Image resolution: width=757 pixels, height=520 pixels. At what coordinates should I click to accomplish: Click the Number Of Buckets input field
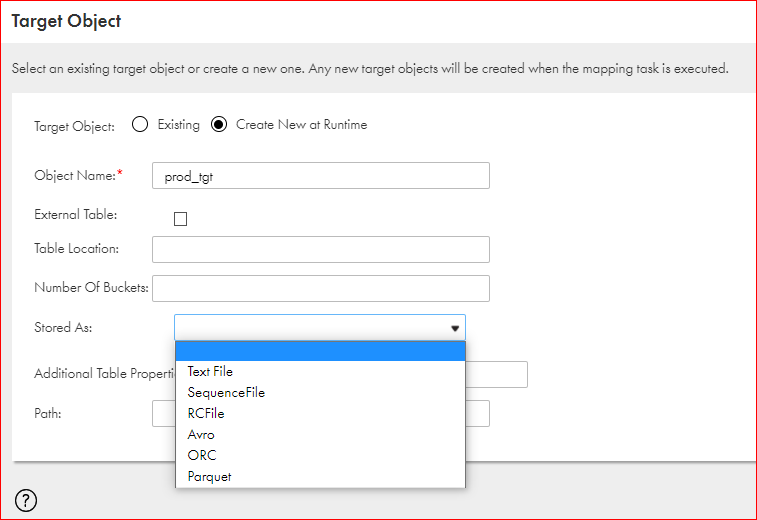(321, 289)
